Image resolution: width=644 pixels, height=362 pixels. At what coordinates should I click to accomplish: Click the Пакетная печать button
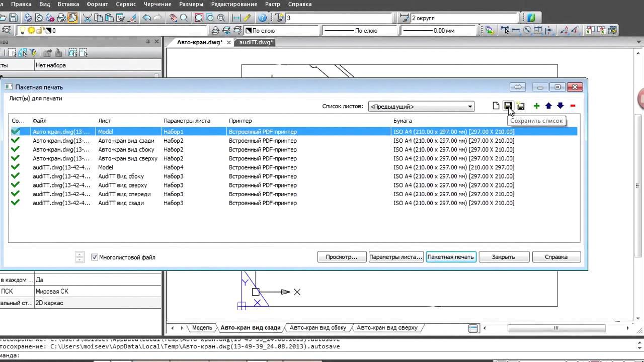click(x=451, y=257)
